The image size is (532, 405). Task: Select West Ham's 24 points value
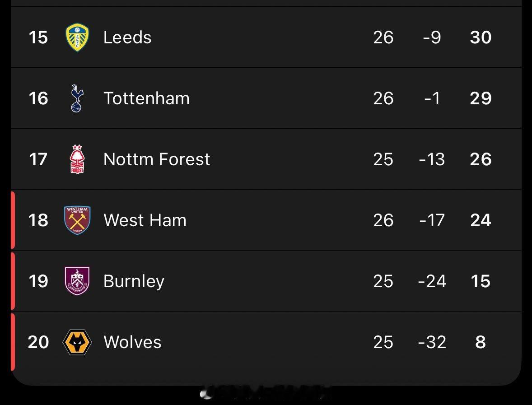pyautogui.click(x=481, y=220)
